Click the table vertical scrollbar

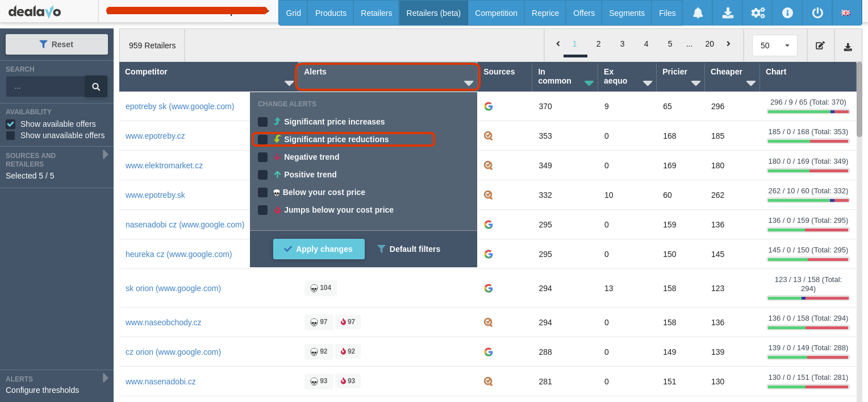coord(859,100)
